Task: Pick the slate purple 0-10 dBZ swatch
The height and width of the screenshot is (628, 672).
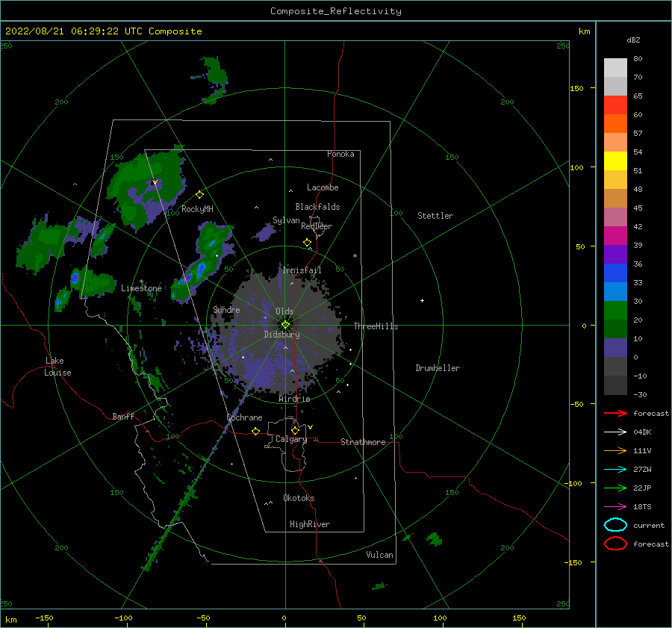Action: [615, 348]
